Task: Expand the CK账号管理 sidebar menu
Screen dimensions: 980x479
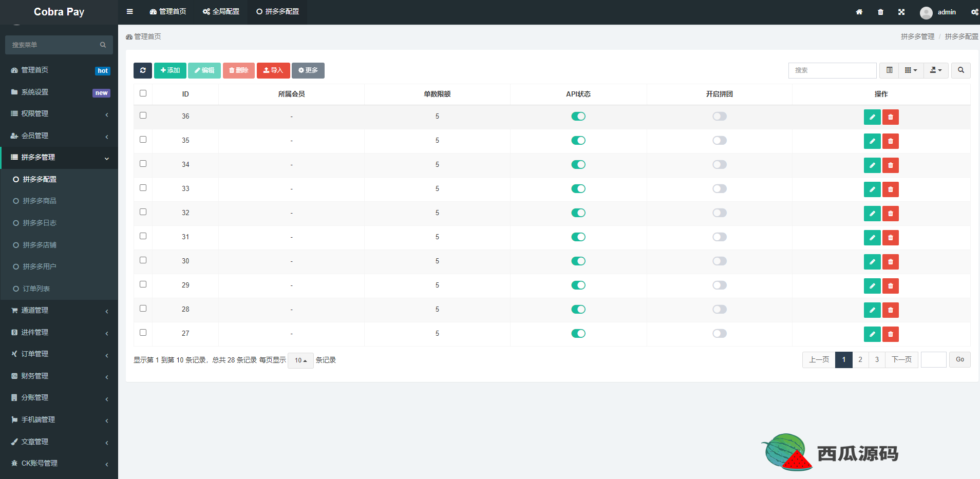Action: coord(59,464)
